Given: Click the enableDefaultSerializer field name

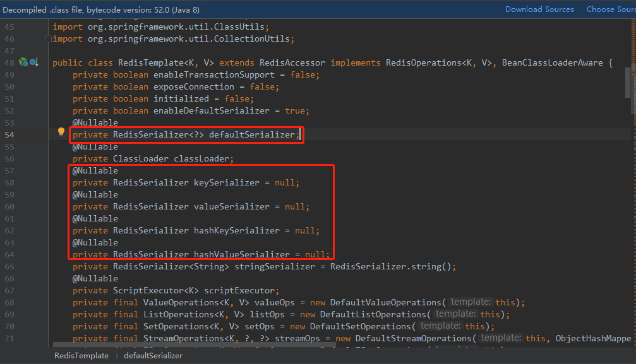Looking at the screenshot, I should [212, 110].
